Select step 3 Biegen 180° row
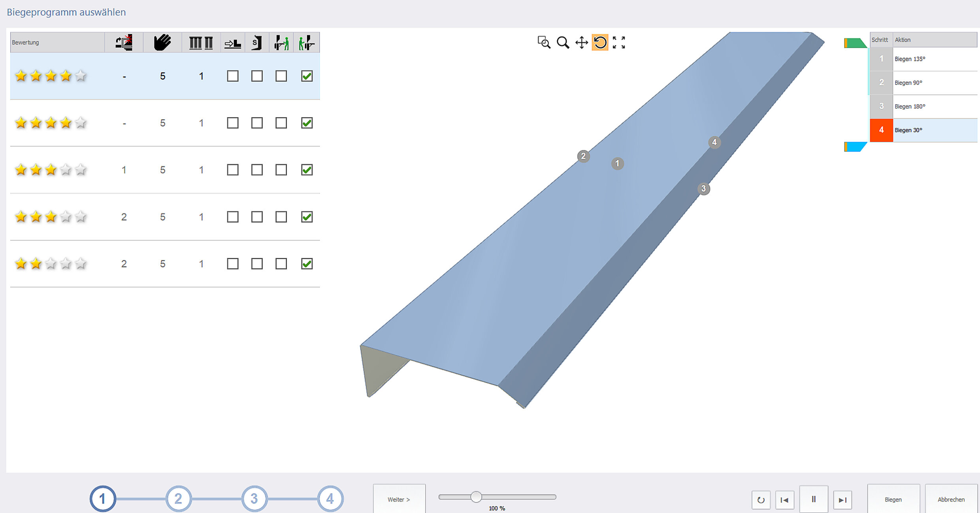This screenshot has width=980, height=513. tap(923, 107)
